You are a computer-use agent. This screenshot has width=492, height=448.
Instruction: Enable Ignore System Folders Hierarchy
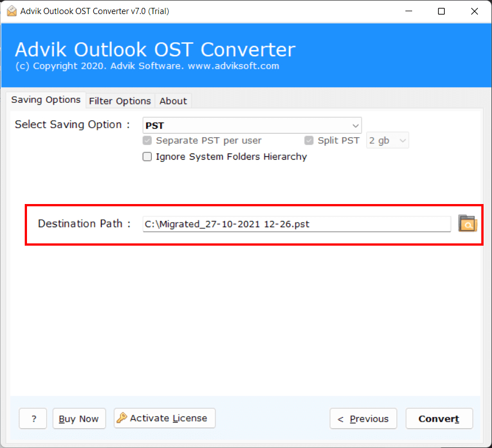click(x=147, y=156)
